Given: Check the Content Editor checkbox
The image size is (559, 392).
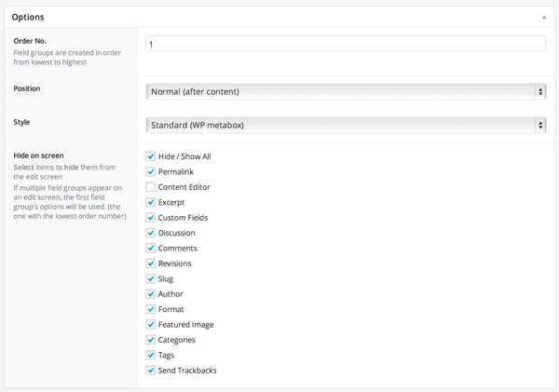Looking at the screenshot, I should [x=150, y=187].
